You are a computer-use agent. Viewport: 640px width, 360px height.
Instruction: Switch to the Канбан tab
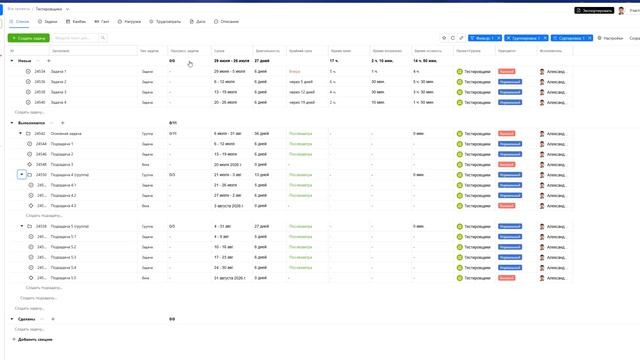[76, 21]
